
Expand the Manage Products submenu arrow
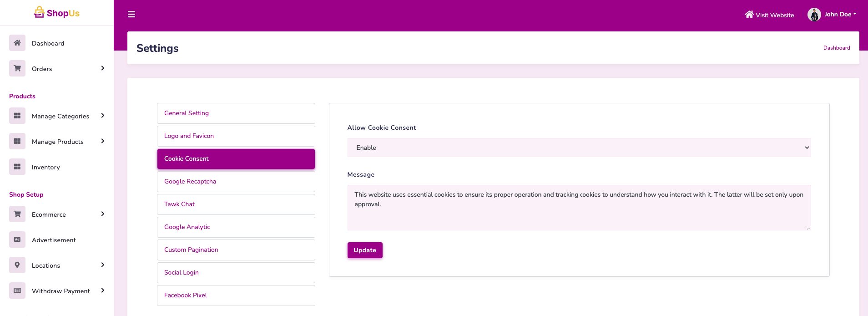[x=103, y=141]
